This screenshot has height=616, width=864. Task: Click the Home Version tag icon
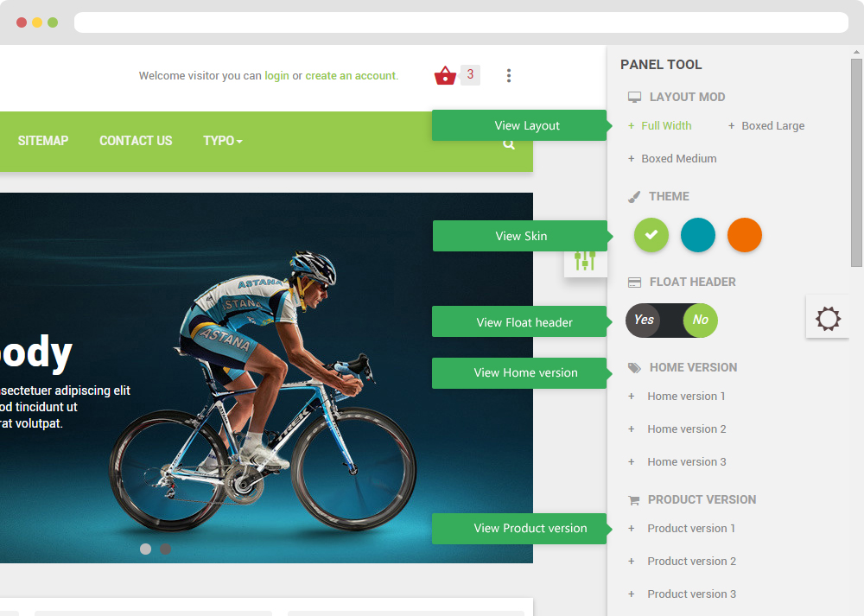(634, 368)
